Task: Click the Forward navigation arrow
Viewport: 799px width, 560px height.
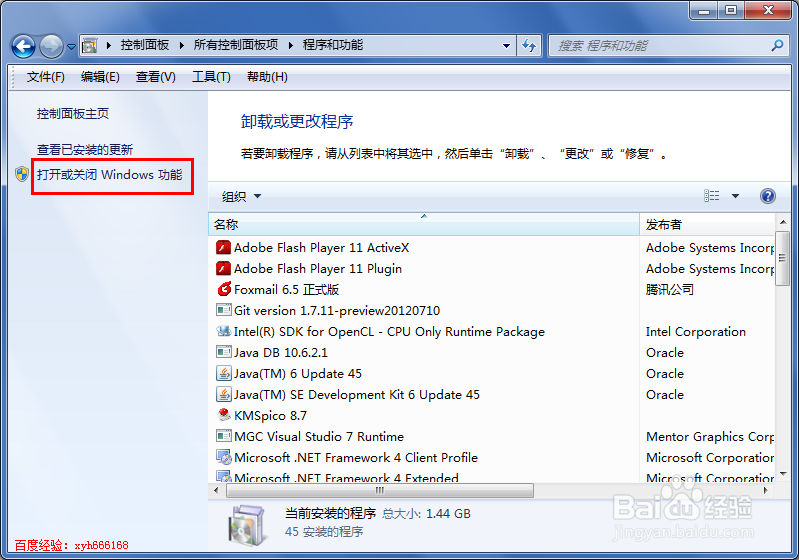Action: point(51,47)
